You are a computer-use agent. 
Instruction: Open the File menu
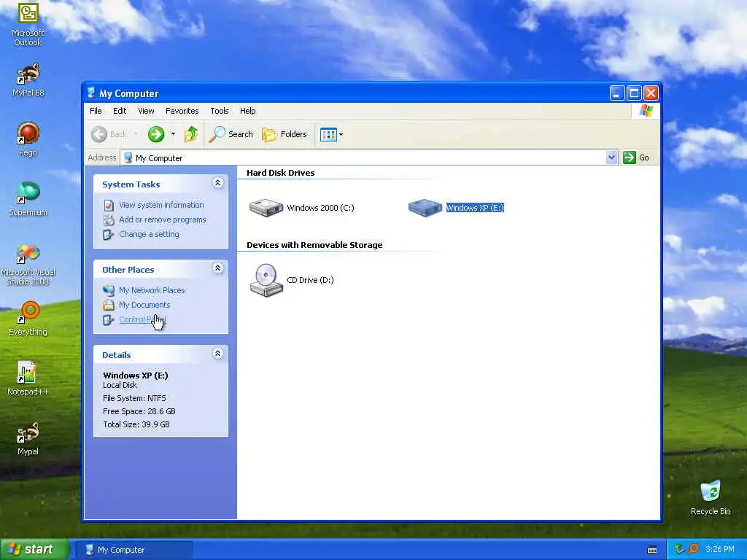pyautogui.click(x=96, y=111)
